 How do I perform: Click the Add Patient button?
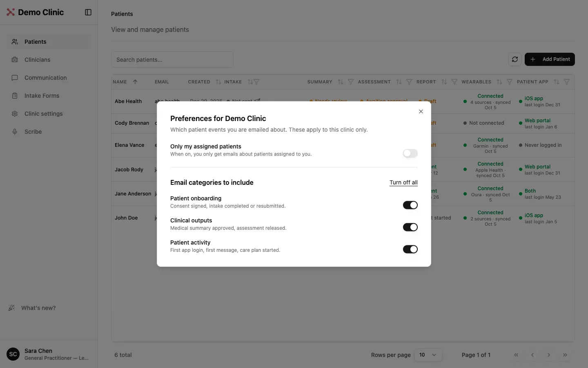click(550, 59)
